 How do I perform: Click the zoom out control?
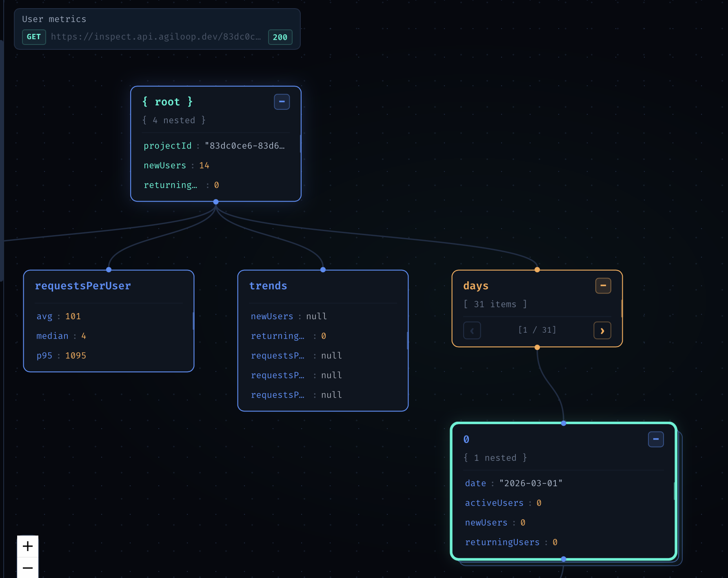(27, 568)
